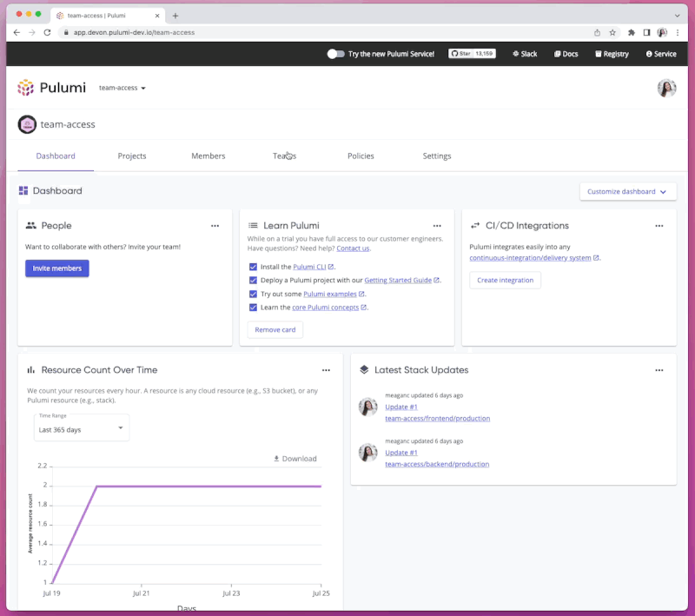The image size is (695, 616).
Task: Click the side panel icon in Chrome
Action: coord(646,32)
